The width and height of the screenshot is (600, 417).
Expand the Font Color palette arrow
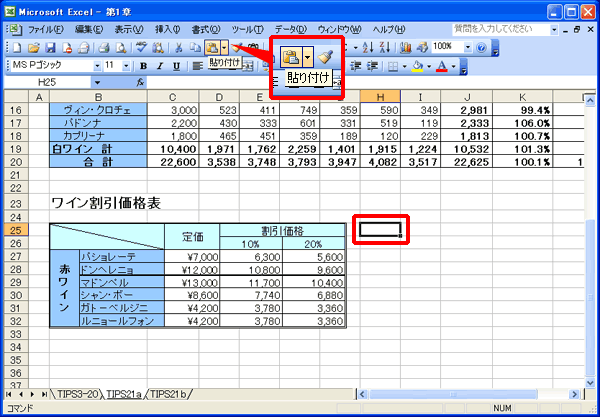point(454,67)
